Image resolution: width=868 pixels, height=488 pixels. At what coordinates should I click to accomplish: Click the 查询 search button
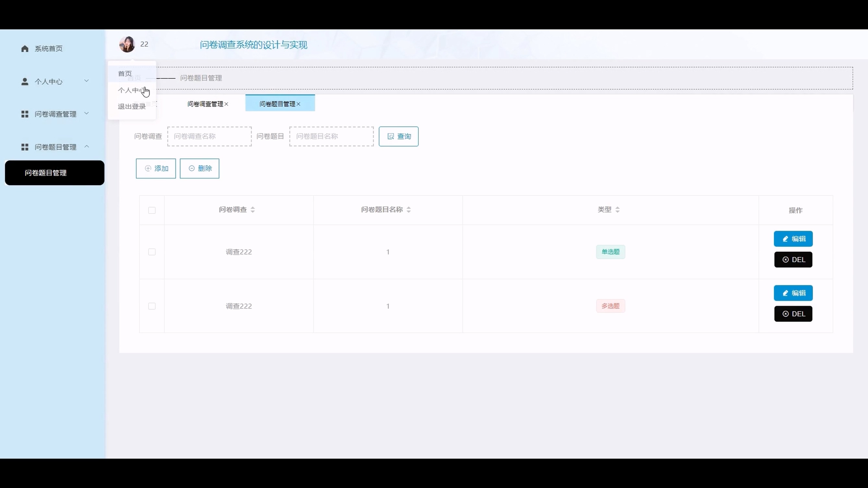coord(399,136)
